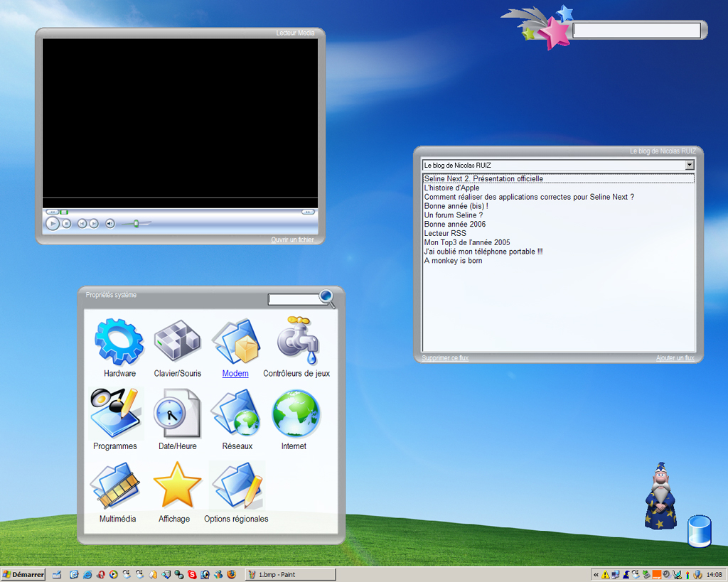Screen dimensions: 728x582
Task: Launch Skype from quick launch
Action: coord(192,575)
